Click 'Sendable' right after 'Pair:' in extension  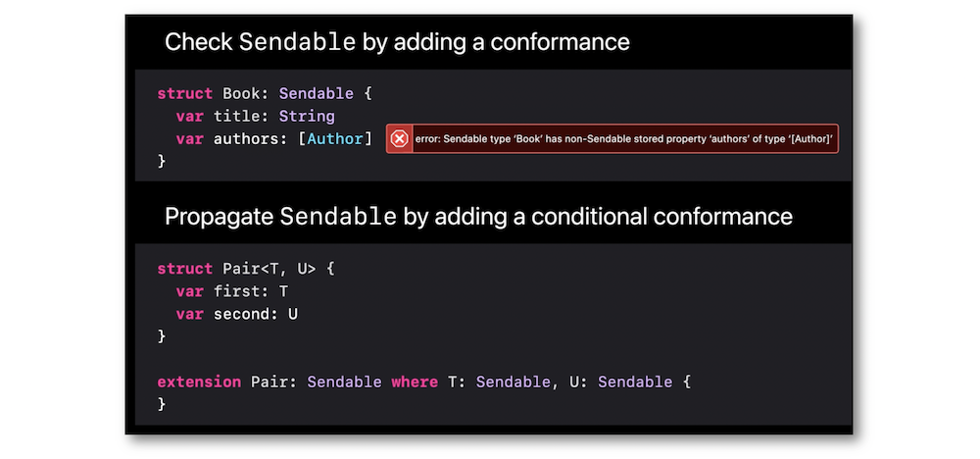344,382
